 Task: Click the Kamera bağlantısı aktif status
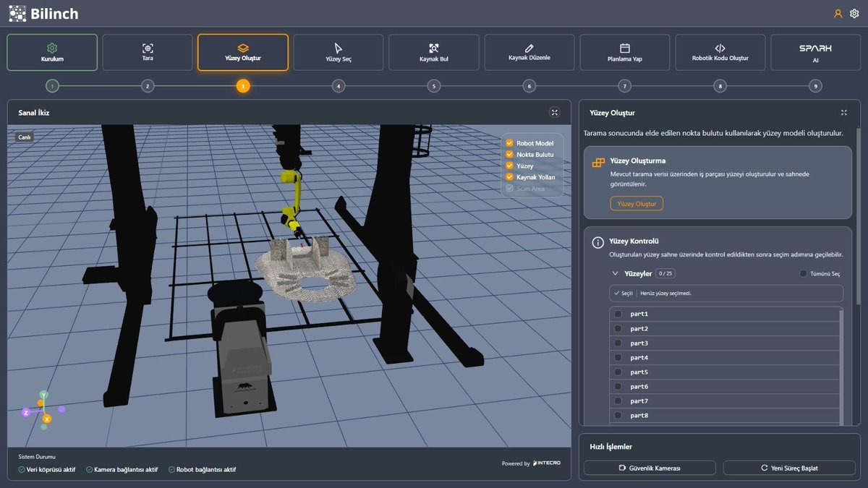tap(122, 469)
